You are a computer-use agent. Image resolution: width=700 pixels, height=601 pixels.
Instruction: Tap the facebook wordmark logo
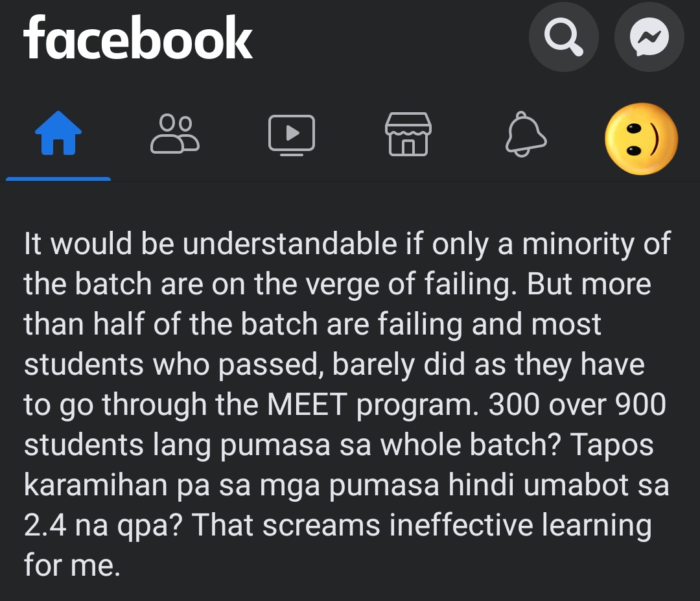pyautogui.click(x=138, y=38)
